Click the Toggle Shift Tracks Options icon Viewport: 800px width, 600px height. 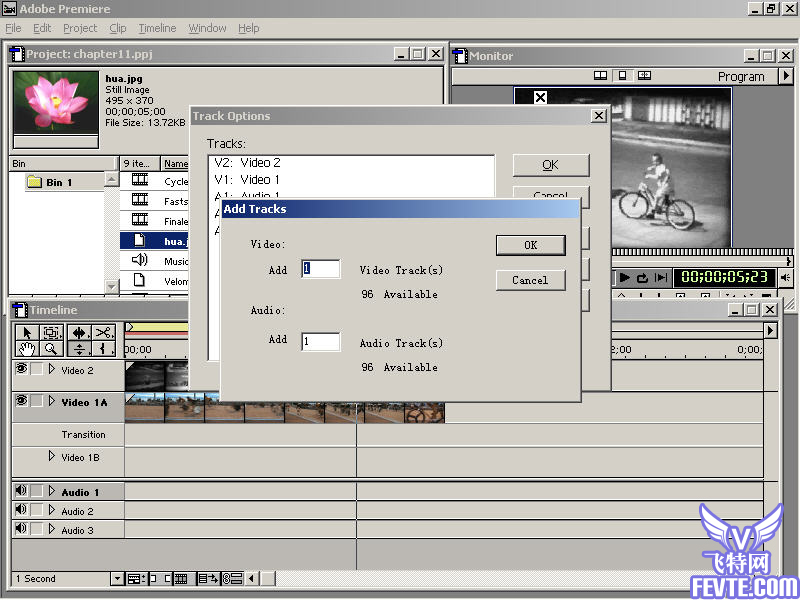pos(208,579)
